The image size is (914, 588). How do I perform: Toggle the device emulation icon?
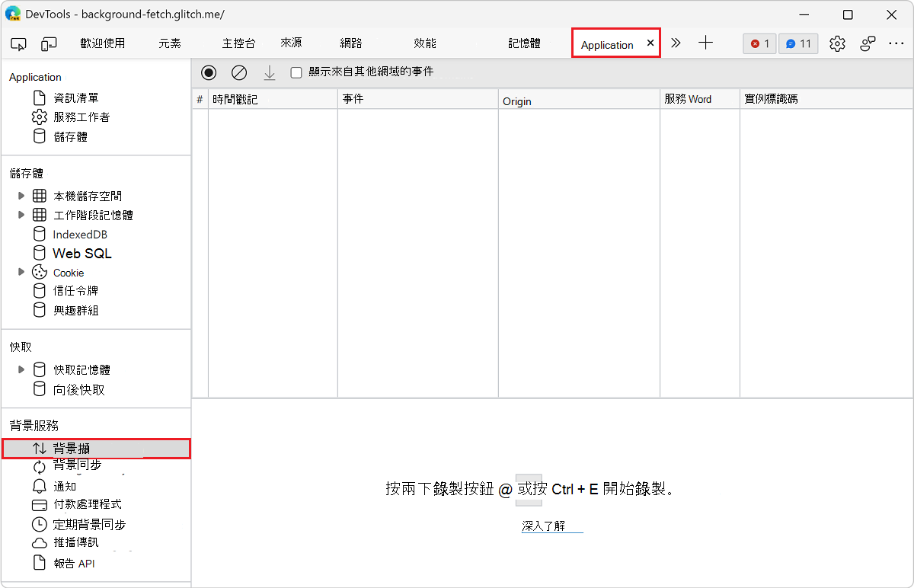(x=49, y=44)
